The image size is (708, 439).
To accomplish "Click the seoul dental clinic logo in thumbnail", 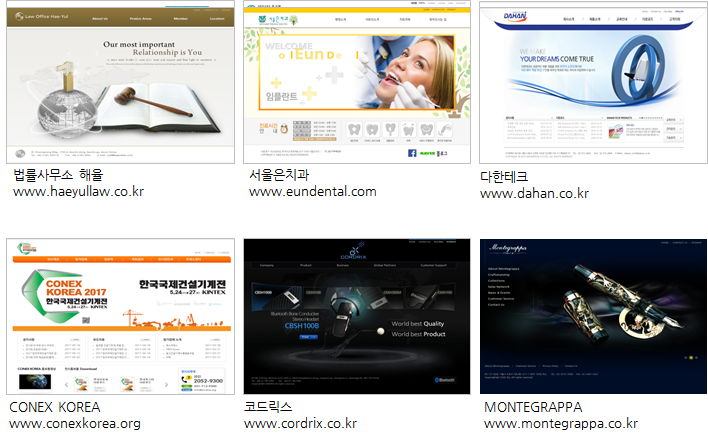I will click(x=278, y=20).
